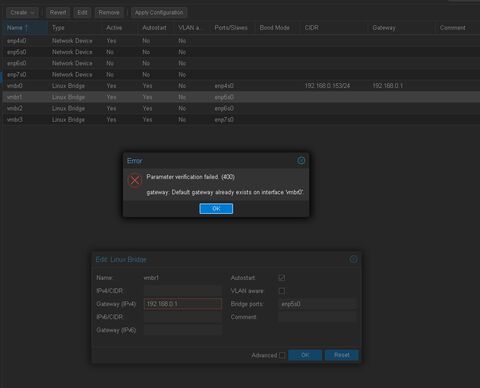Click the Comment column header
This screenshot has width=480, height=388.
(x=457, y=28)
